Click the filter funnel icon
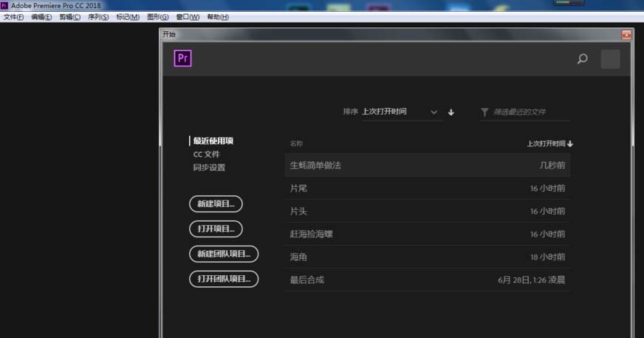 [x=484, y=112]
